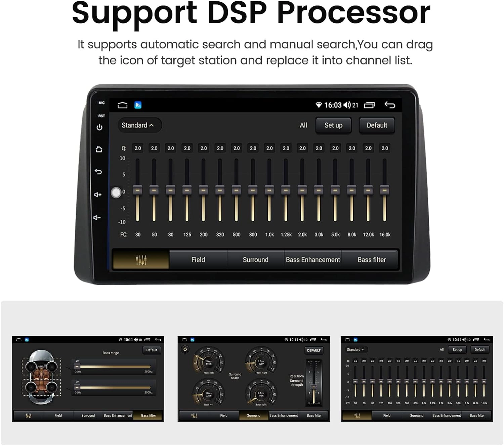This screenshot has height=446, width=504.
Task: Tap the Wi-Fi icon next to 16:03
Action: point(319,105)
